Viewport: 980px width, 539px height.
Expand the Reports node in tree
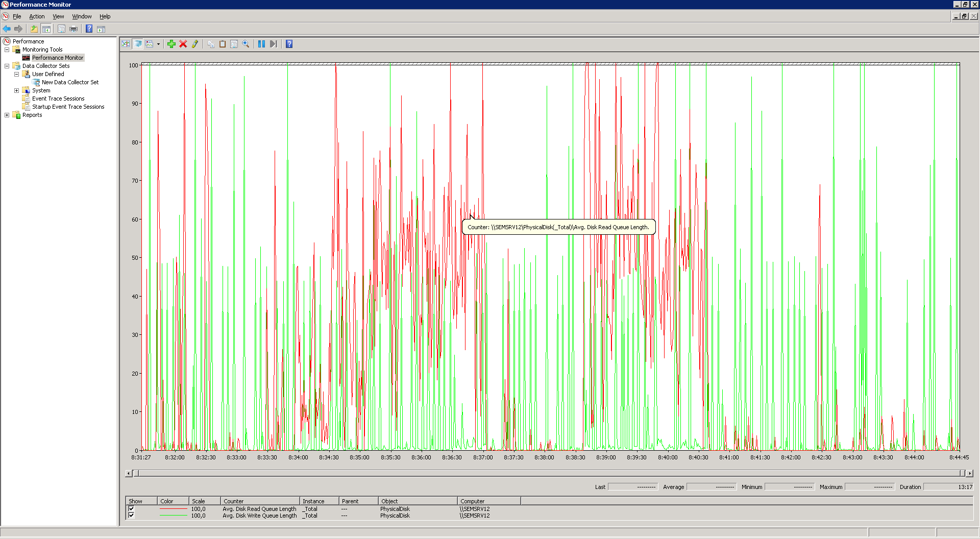(7, 115)
